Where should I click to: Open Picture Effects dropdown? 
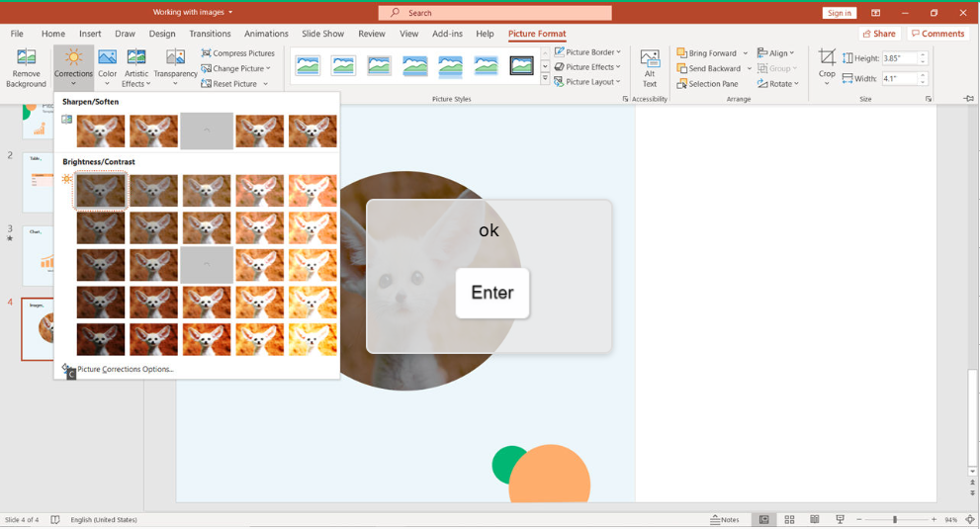(587, 67)
